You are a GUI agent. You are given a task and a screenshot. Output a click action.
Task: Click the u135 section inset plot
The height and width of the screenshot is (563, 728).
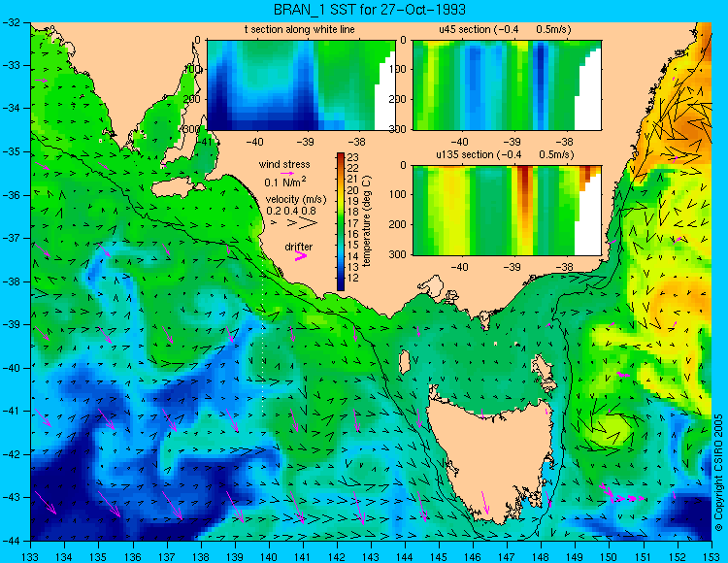pos(507,211)
